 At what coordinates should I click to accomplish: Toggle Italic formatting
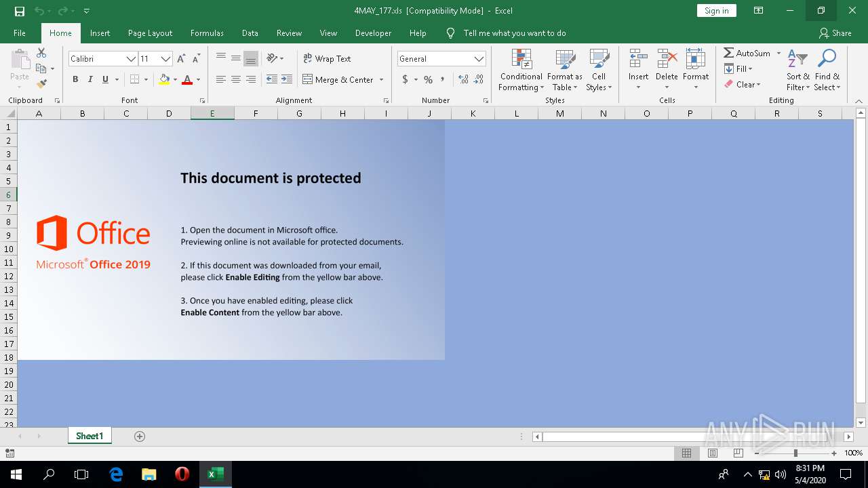(x=90, y=79)
